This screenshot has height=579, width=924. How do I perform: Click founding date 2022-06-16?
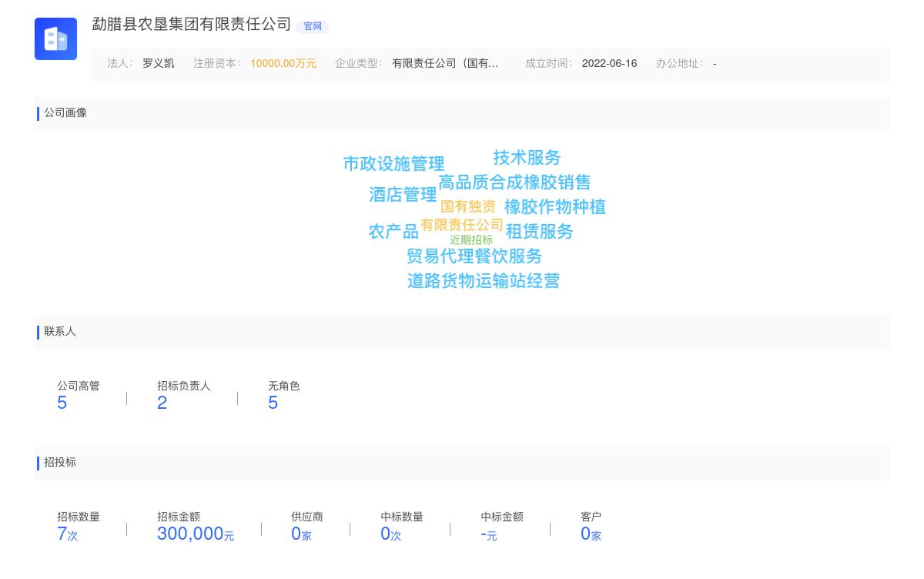coord(609,64)
